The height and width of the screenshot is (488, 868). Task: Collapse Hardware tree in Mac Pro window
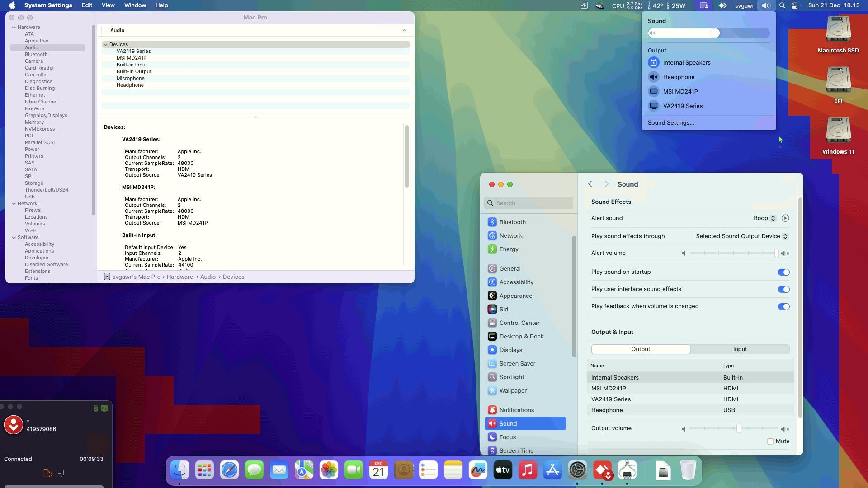click(14, 28)
